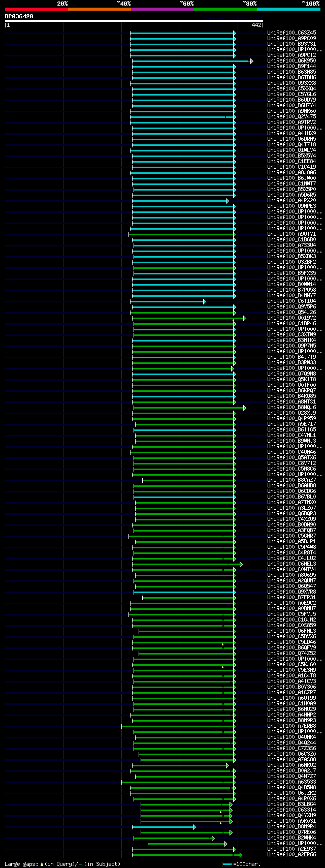Image resolution: width=325 pixels, height=868 pixels.
Task: Select hit UniRef100_A2E9S7
Action: (291, 849)
